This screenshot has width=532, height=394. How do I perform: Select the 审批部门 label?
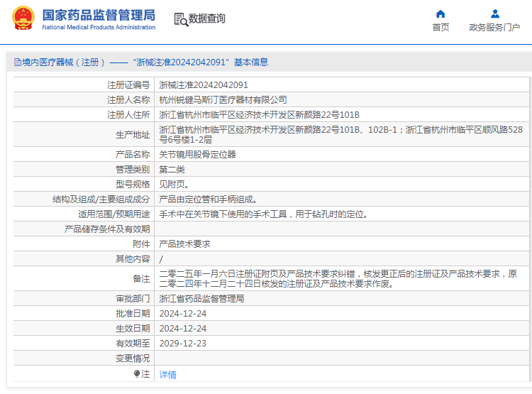pyautogui.click(x=133, y=299)
